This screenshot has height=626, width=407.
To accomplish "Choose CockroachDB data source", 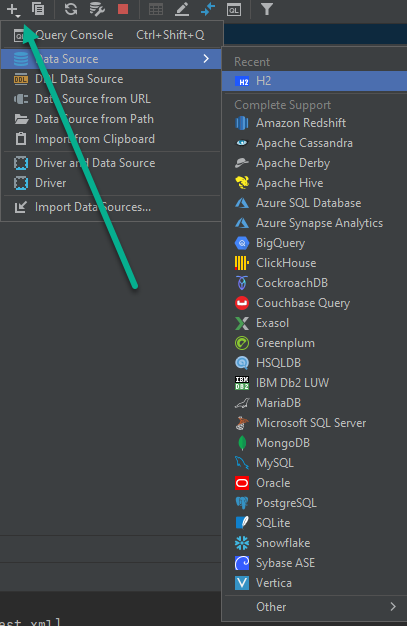I will 314,283.
